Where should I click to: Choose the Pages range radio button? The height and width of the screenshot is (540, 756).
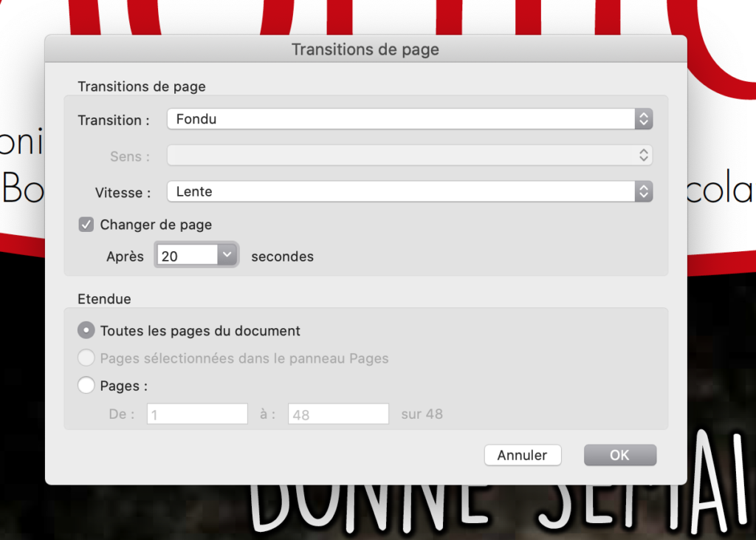pos(86,386)
